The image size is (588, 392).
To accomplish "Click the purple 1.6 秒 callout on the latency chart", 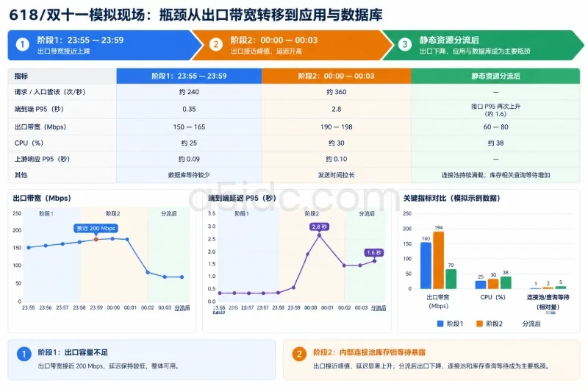I will pos(374,253).
